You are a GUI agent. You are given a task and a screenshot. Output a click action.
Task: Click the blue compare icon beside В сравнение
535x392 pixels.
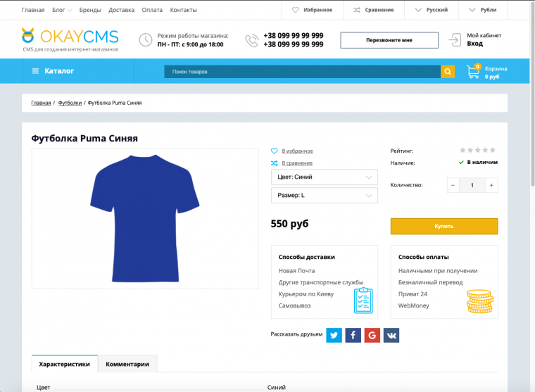(274, 163)
